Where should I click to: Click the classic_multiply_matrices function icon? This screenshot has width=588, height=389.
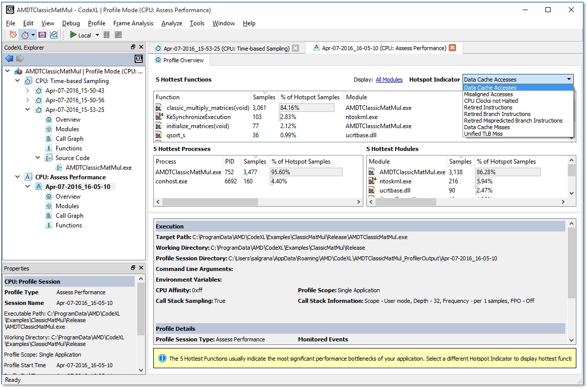(x=159, y=108)
